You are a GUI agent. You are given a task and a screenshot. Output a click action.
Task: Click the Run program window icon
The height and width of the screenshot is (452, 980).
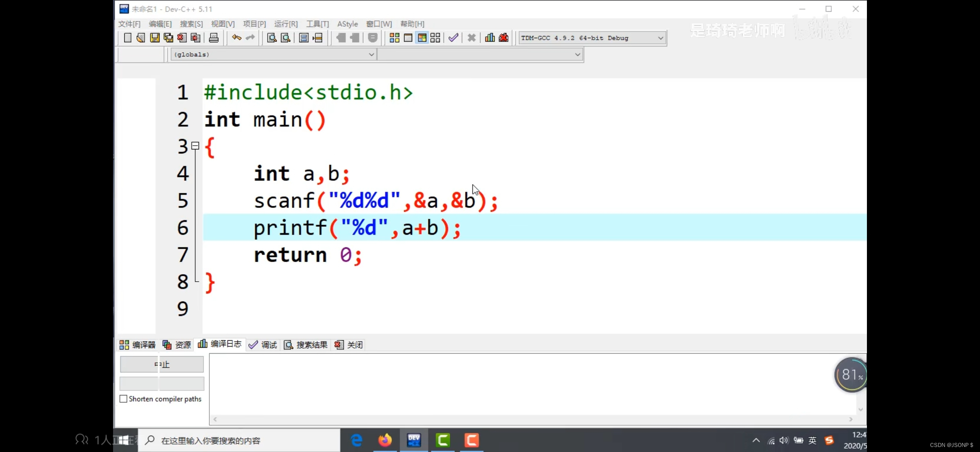(408, 38)
